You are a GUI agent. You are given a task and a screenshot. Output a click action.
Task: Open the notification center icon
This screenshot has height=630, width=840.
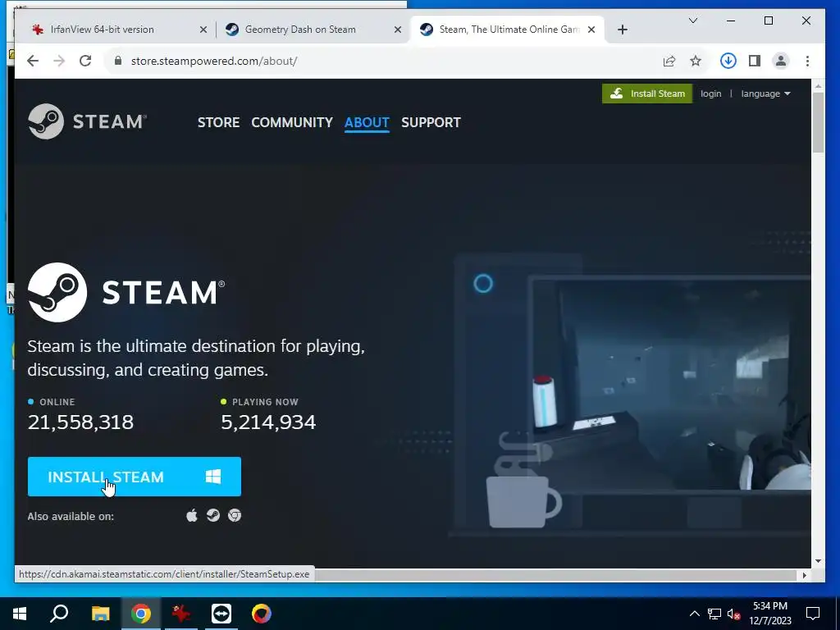coord(813,614)
